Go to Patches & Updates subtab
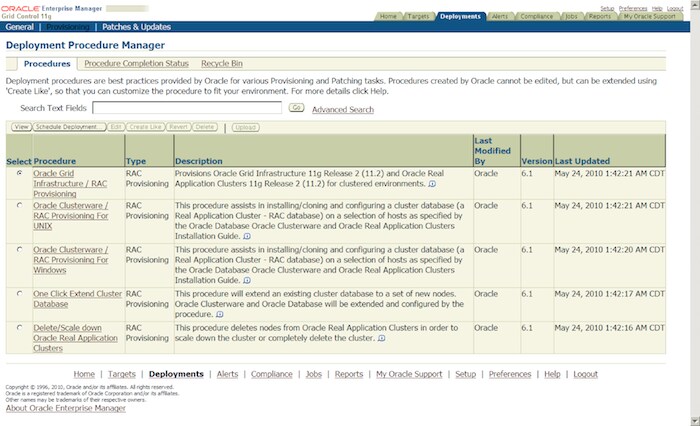This screenshot has width=700, height=426. point(136,27)
